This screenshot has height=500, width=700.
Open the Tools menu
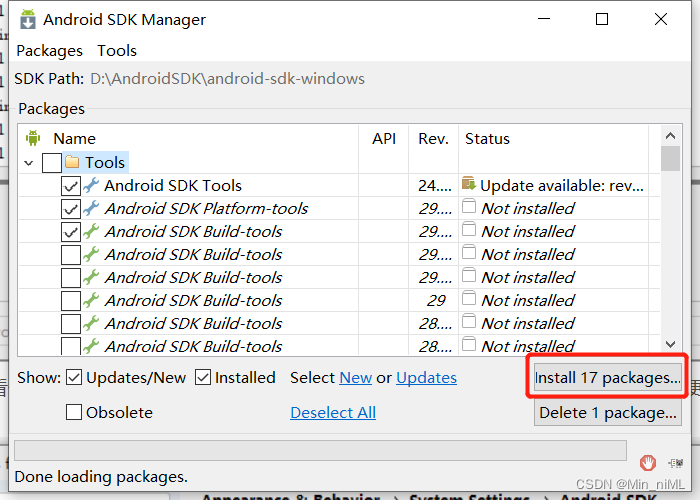pos(117,51)
